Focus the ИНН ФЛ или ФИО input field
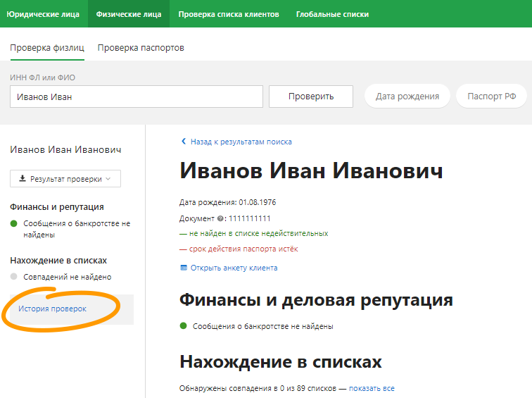The height and width of the screenshot is (398, 532). [x=137, y=97]
